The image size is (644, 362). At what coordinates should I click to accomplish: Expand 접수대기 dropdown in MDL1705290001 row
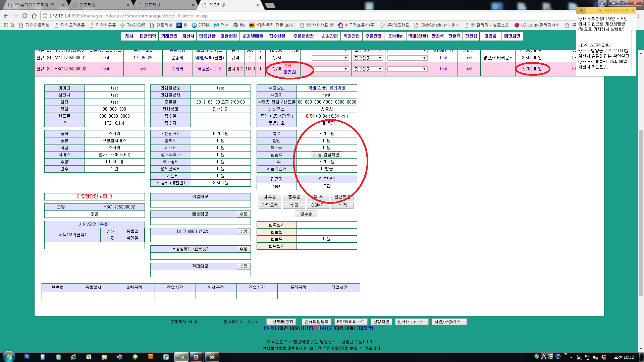click(x=368, y=58)
